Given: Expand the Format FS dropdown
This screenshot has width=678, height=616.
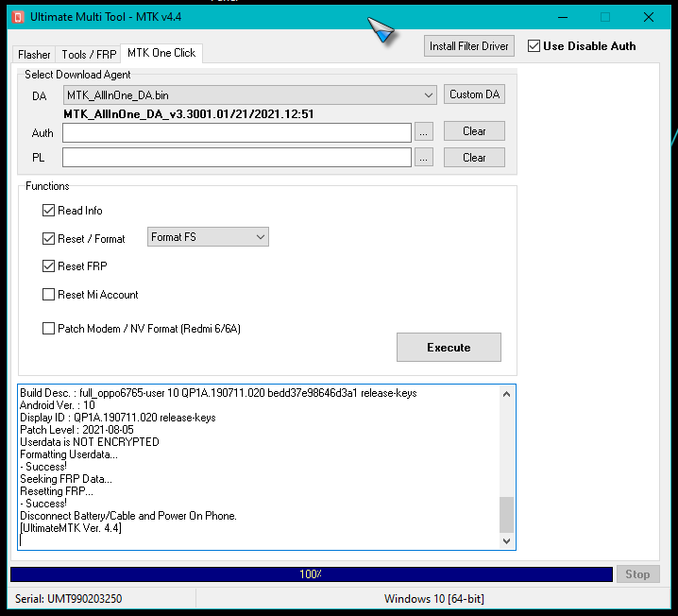Looking at the screenshot, I should point(261,237).
